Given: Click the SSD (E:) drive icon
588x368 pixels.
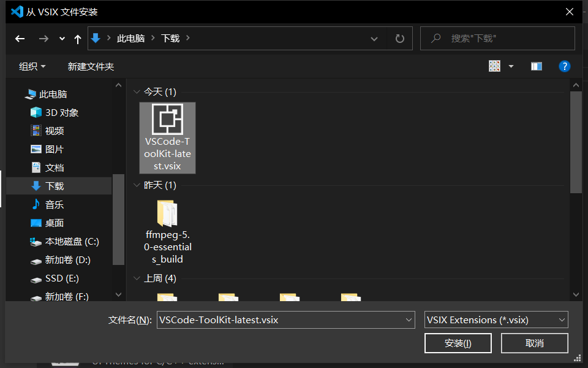Looking at the screenshot, I should (x=36, y=280).
